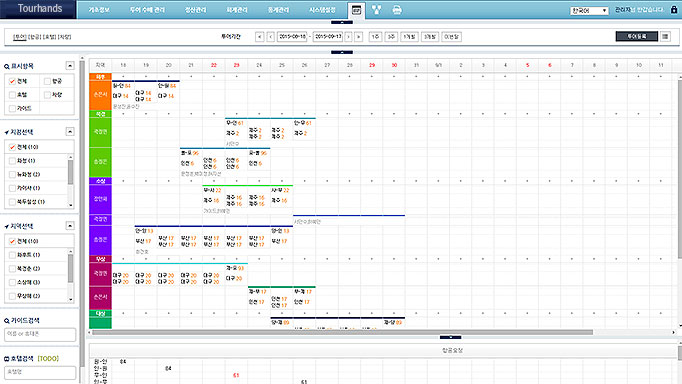The width and height of the screenshot is (682, 384).
Task: Click the lock icon at top right
Action: [x=674, y=9]
